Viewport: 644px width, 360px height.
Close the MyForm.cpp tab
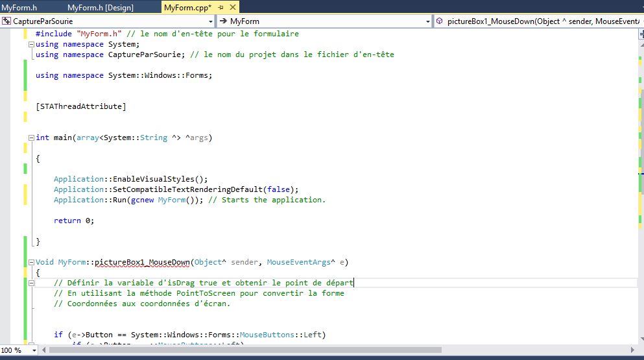(x=232, y=7)
